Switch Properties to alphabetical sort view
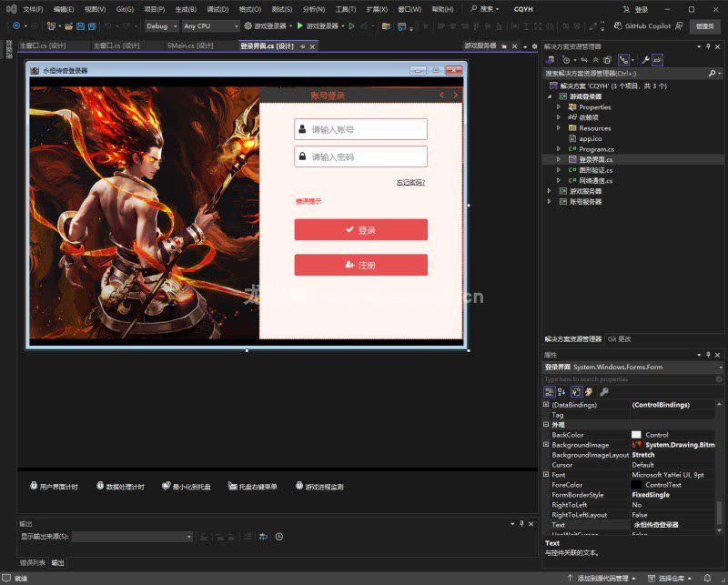 (562, 391)
